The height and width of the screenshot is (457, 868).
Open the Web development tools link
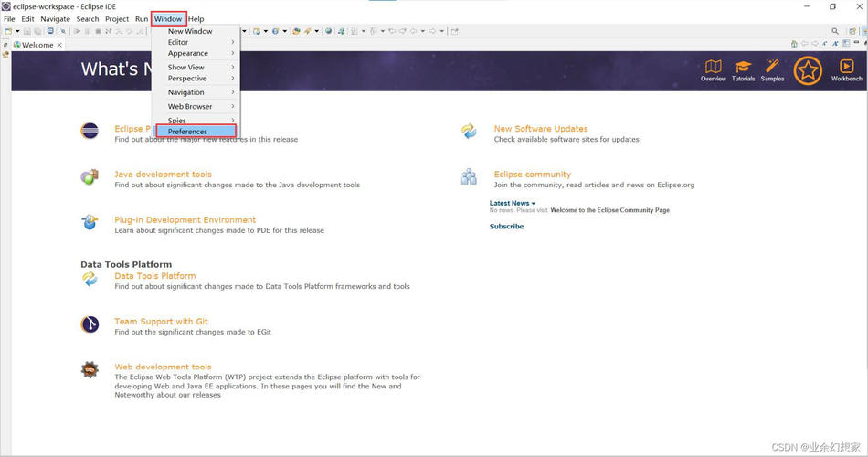point(163,367)
